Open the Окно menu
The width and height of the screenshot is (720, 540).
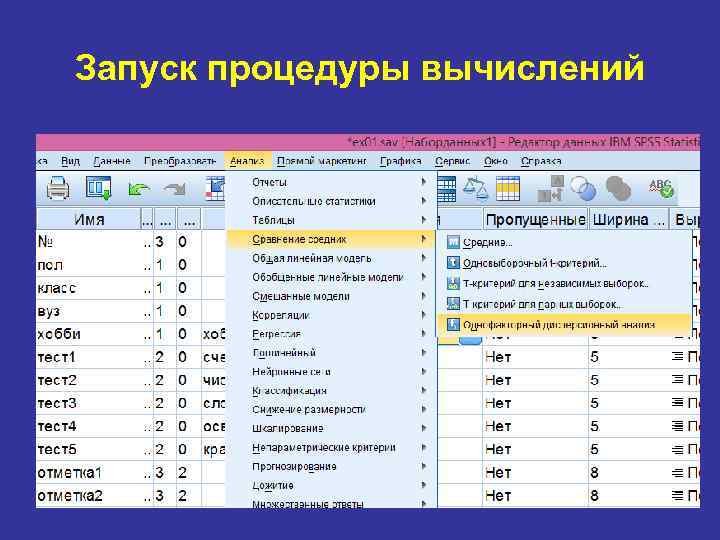coord(495,161)
